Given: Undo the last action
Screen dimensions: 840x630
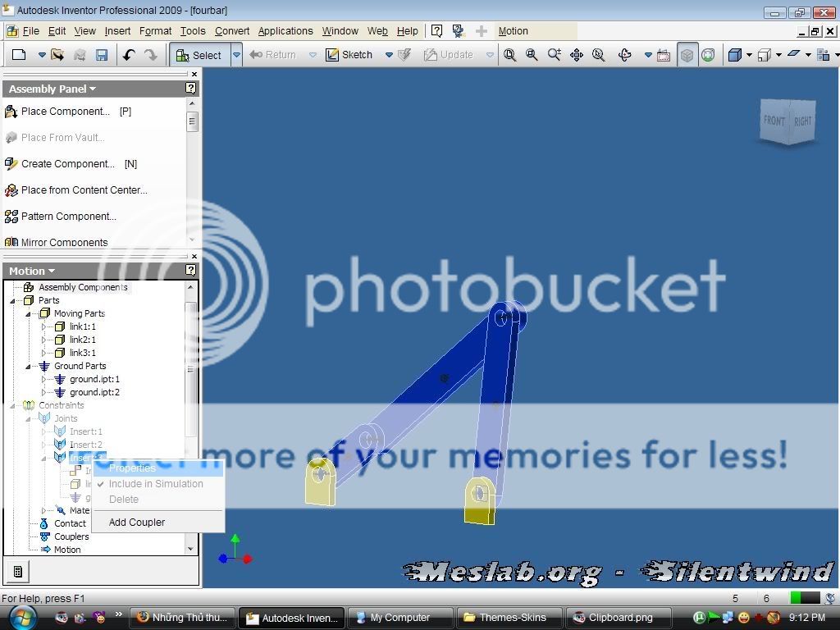Looking at the screenshot, I should (129, 55).
